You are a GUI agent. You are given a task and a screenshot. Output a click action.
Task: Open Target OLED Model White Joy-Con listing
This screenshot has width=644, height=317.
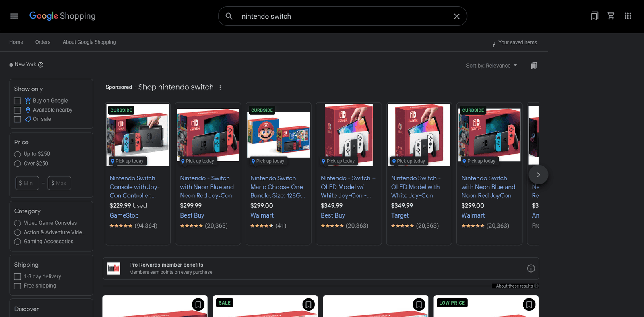416,187
